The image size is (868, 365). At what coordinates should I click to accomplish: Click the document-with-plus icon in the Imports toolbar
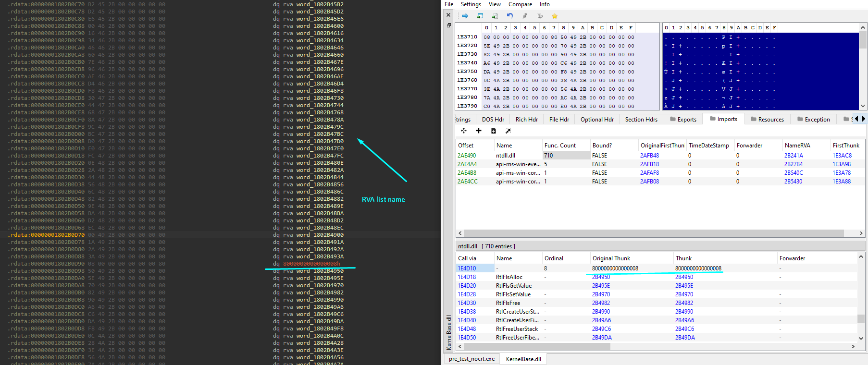click(x=493, y=131)
